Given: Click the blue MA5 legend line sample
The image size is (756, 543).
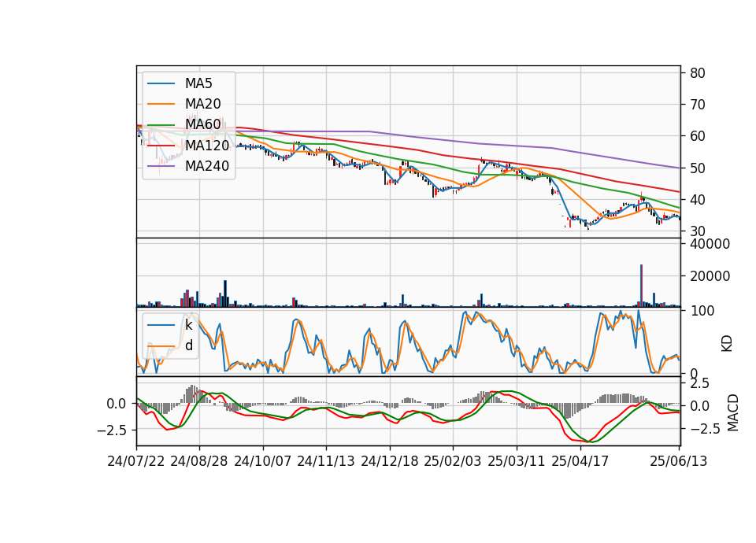Looking at the screenshot, I should [161, 83].
